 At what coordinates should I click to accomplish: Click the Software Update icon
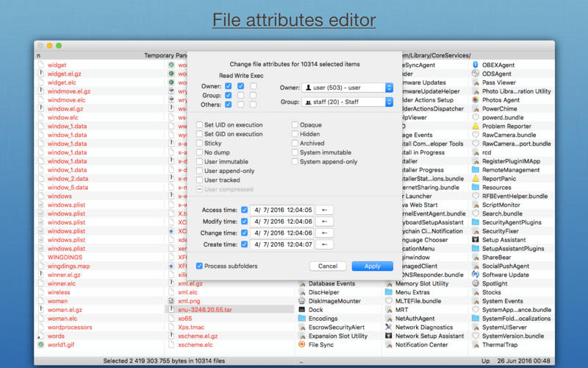pos(476,275)
